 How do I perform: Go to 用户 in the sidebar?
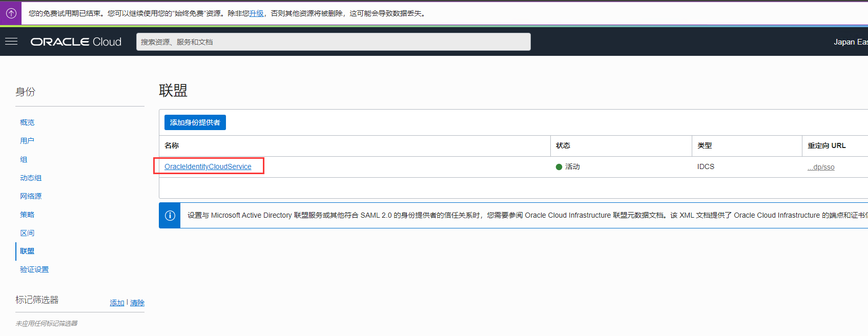(x=27, y=141)
